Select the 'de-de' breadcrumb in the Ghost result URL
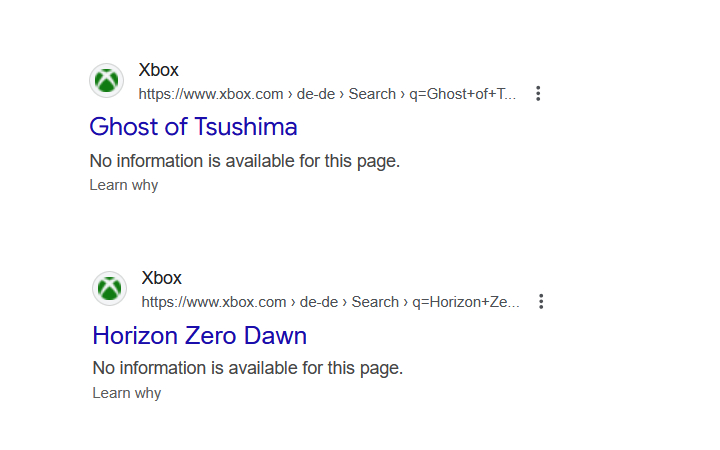Image resolution: width=720 pixels, height=450 pixels. 316,94
